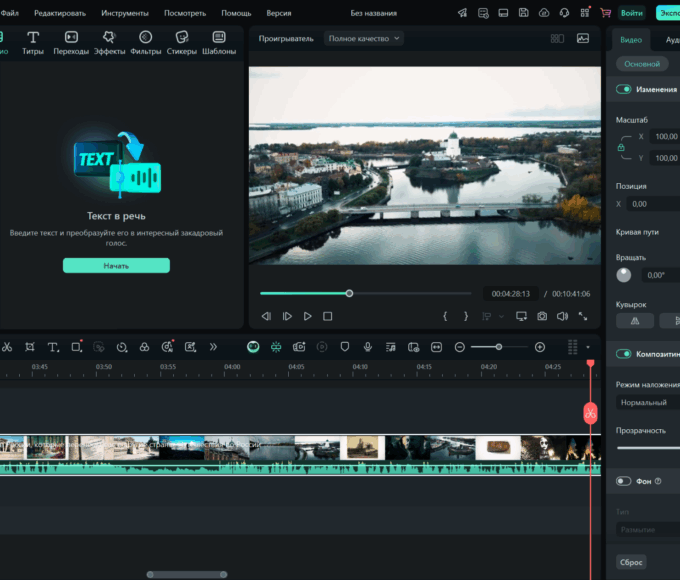680x580 pixels.
Task: Open the Помощь menu
Action: coord(236,13)
